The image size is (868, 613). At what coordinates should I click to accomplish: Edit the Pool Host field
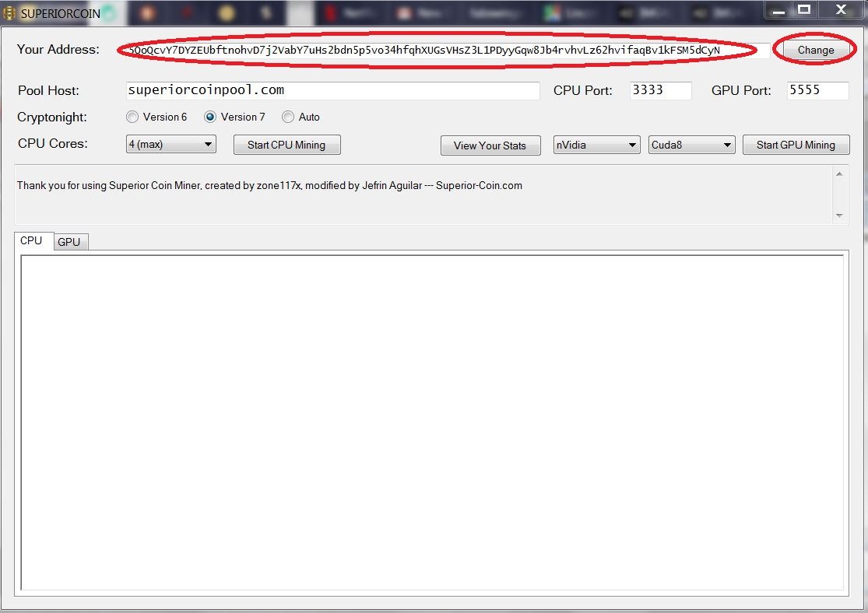[x=332, y=90]
